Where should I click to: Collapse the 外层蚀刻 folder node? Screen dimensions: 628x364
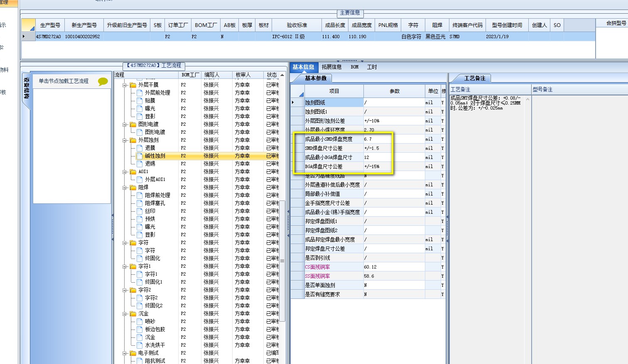(125, 140)
